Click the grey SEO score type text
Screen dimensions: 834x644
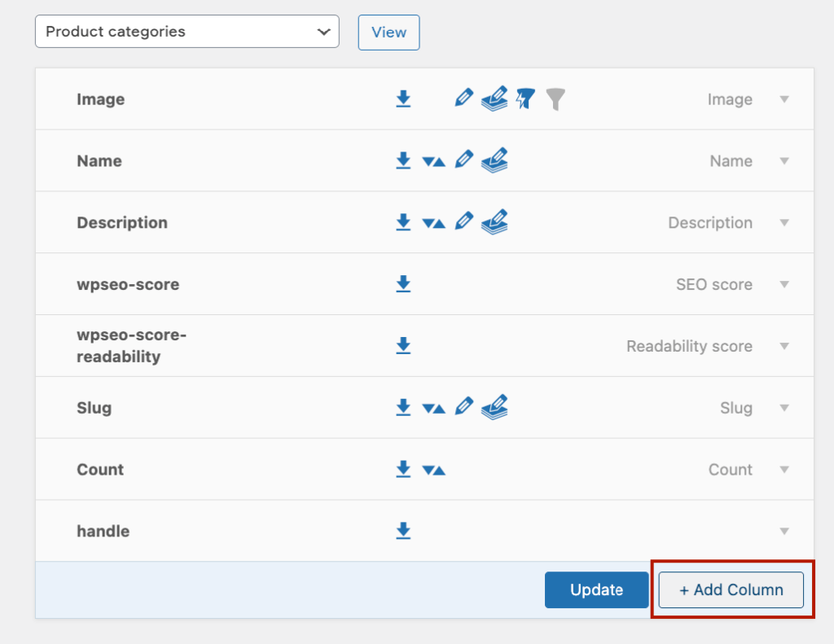click(x=713, y=284)
